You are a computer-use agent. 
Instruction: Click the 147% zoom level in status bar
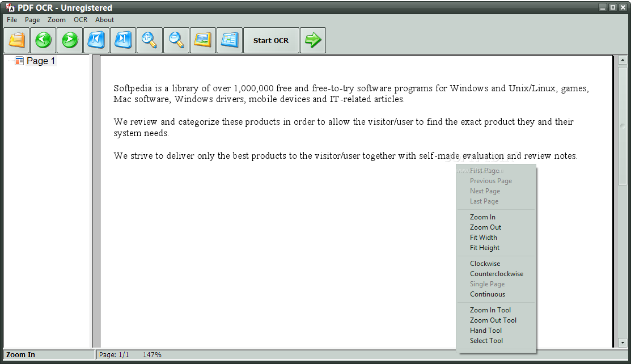coord(152,355)
